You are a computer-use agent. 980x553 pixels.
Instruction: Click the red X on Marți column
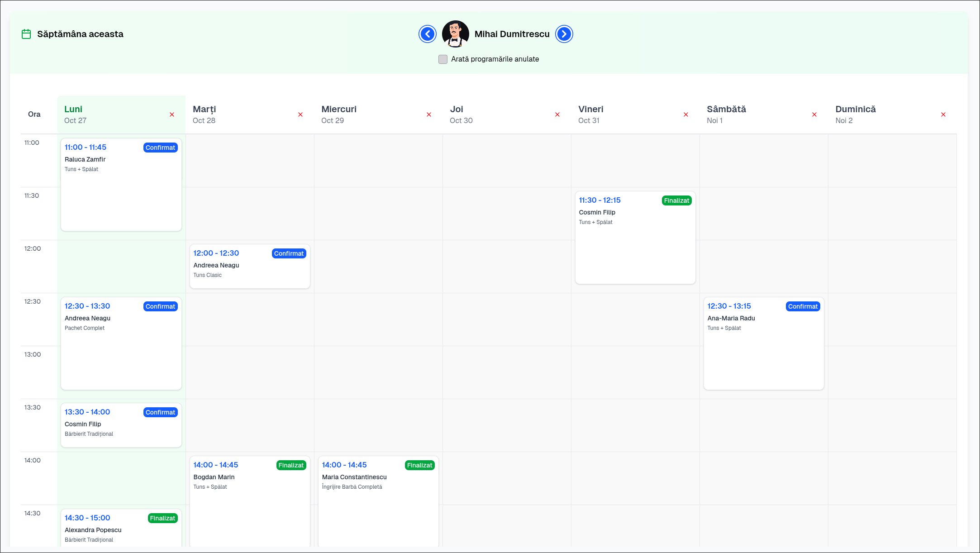pyautogui.click(x=300, y=114)
